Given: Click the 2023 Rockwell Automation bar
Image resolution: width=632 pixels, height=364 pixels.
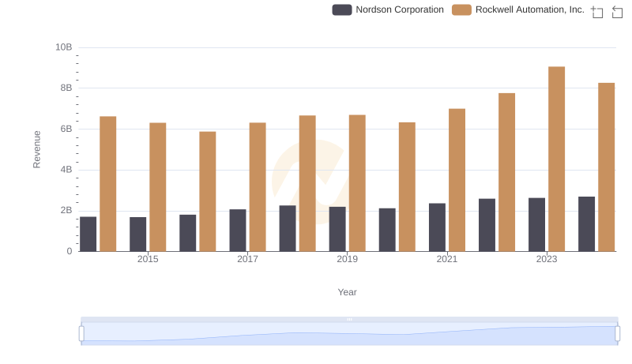Looking at the screenshot, I should [x=556, y=159].
